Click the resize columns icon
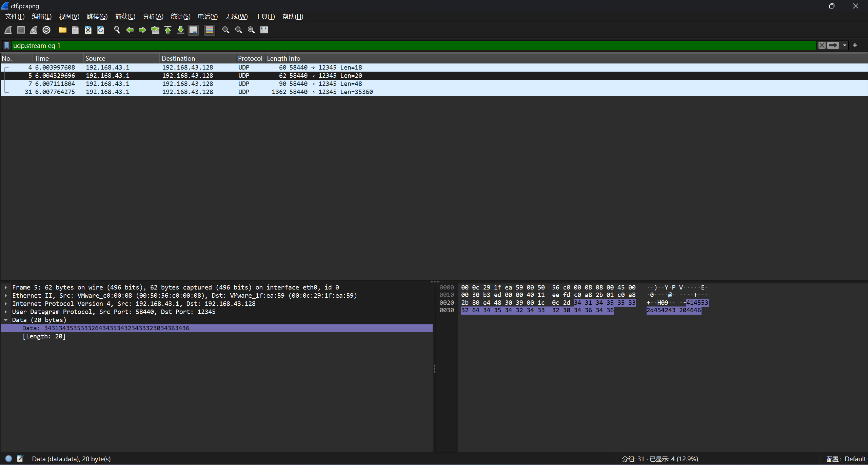 coord(264,30)
